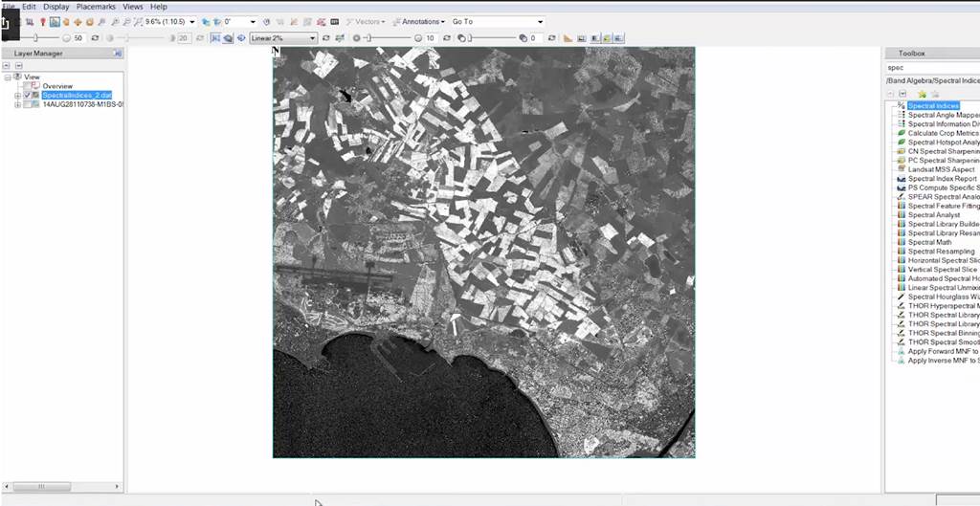Check the 14AUG28110738 layer visibility box
Screen dimensions: 980x506
point(27,104)
